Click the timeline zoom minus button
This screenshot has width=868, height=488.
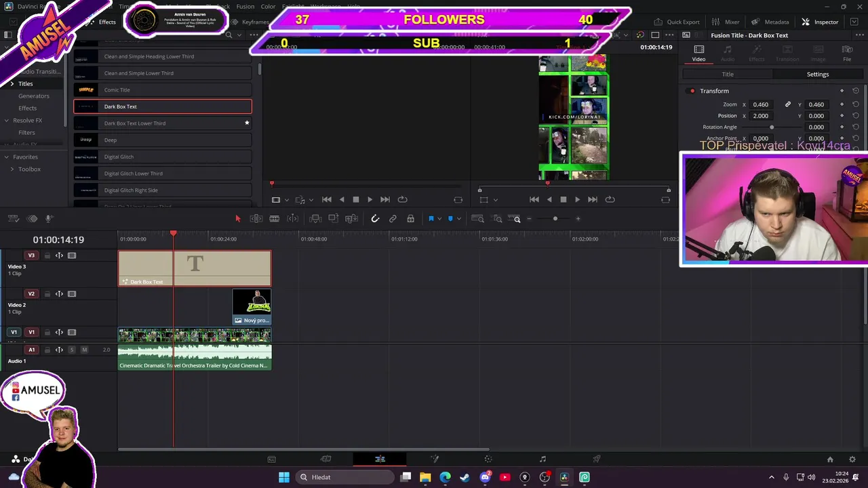[x=529, y=218]
